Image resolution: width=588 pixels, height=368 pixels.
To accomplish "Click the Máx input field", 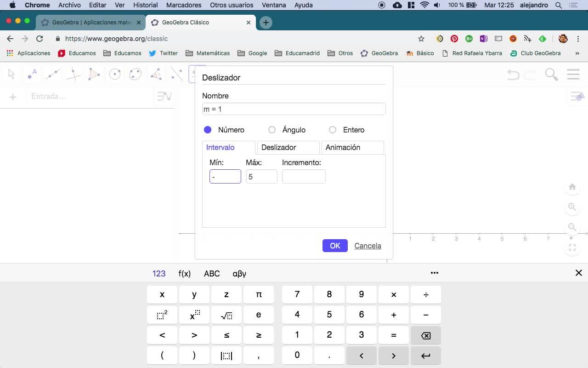I will click(261, 177).
